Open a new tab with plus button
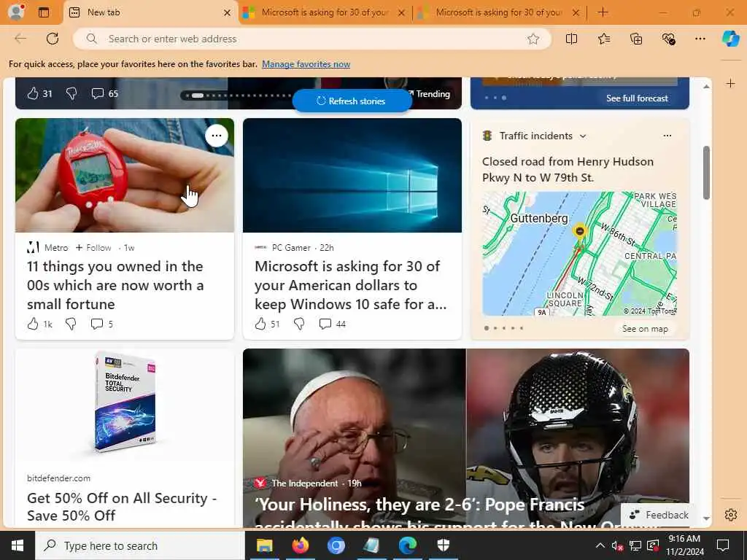 pos(603,12)
